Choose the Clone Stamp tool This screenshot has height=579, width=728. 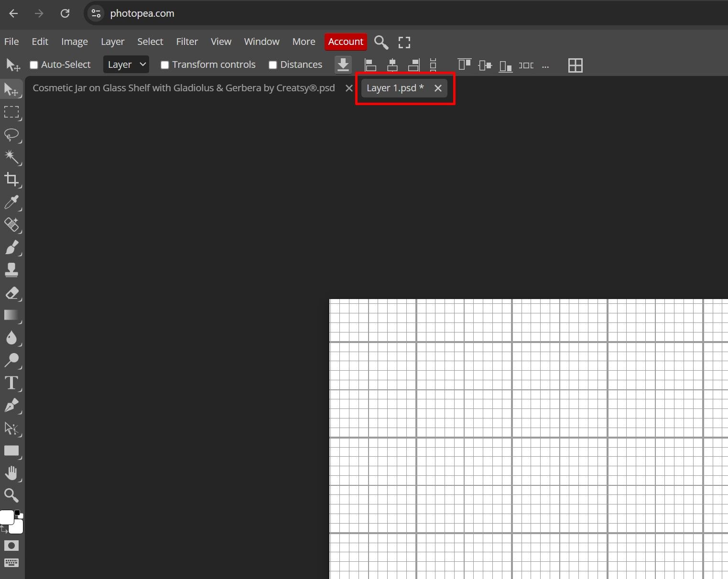tap(11, 270)
